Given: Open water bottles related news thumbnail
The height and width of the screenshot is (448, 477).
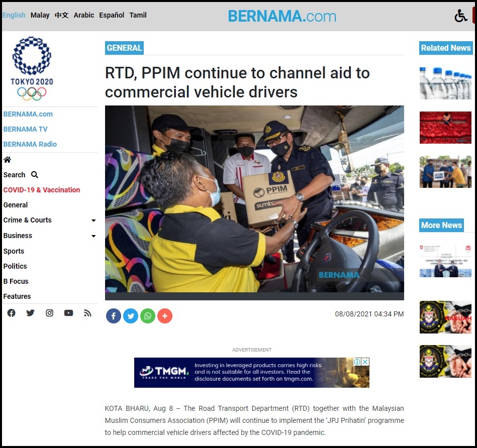Looking at the screenshot, I should click(445, 83).
